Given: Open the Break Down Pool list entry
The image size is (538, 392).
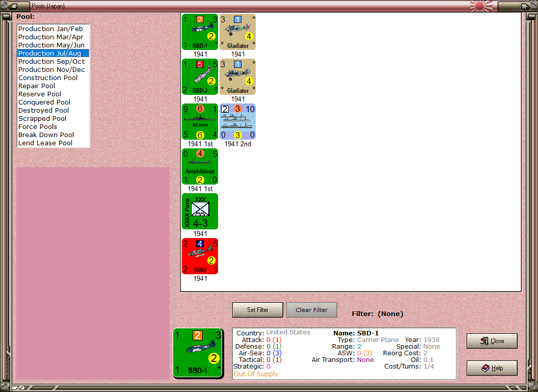Looking at the screenshot, I should (x=53, y=135).
